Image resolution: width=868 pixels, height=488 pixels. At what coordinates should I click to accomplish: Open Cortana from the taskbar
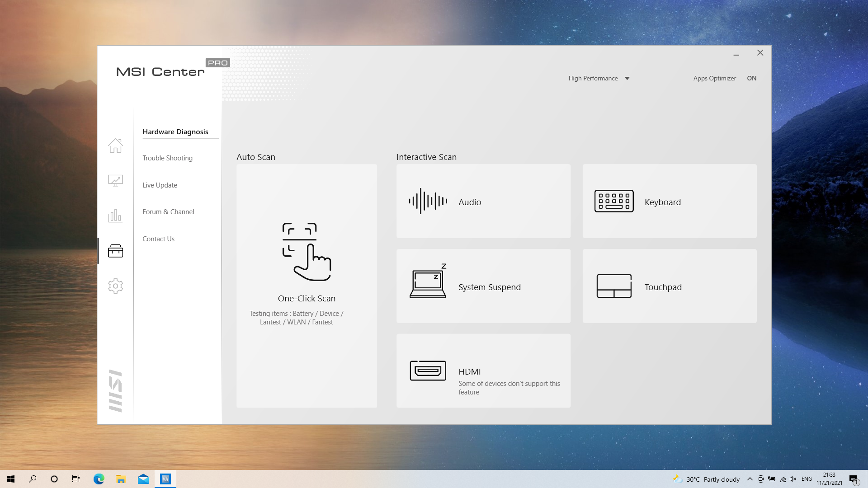point(54,479)
